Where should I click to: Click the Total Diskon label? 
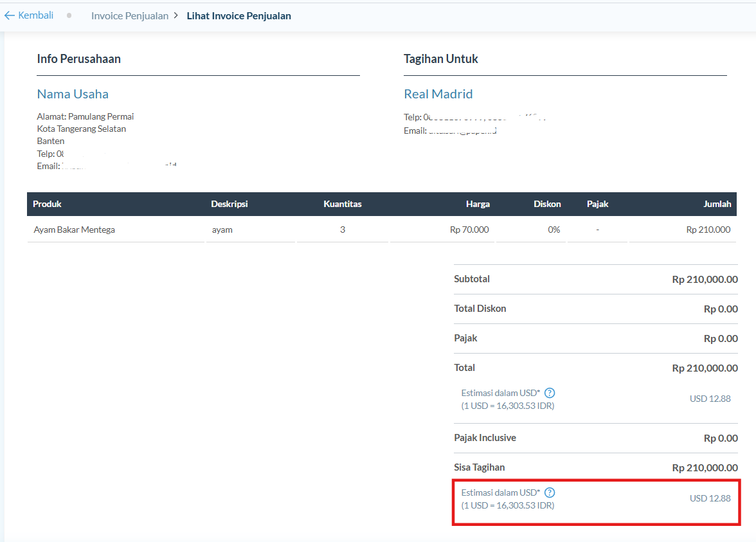[480, 309]
